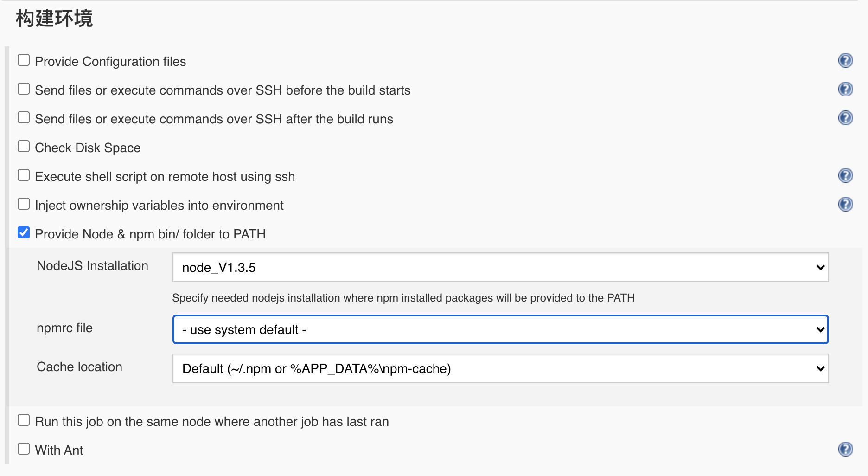Click the With Ant label text

click(x=59, y=450)
